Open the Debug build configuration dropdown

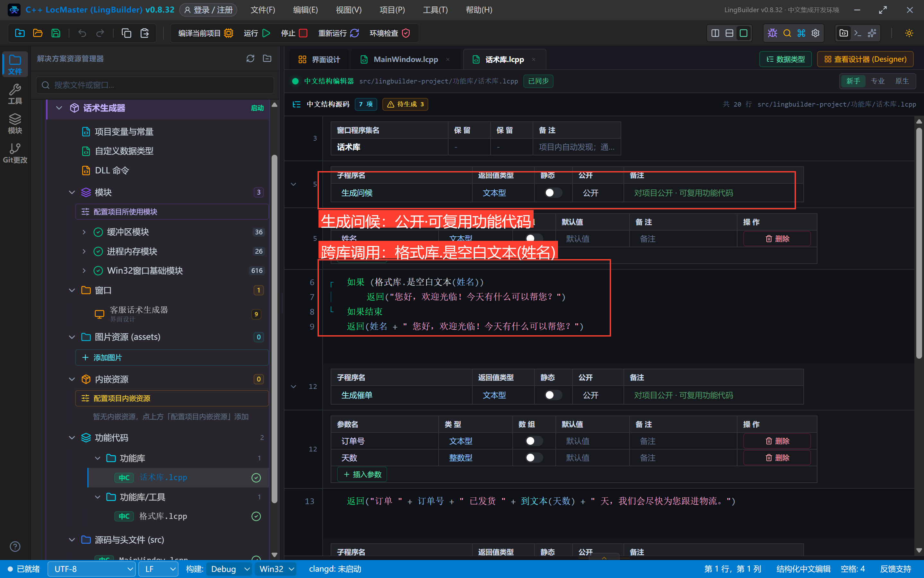pos(229,569)
